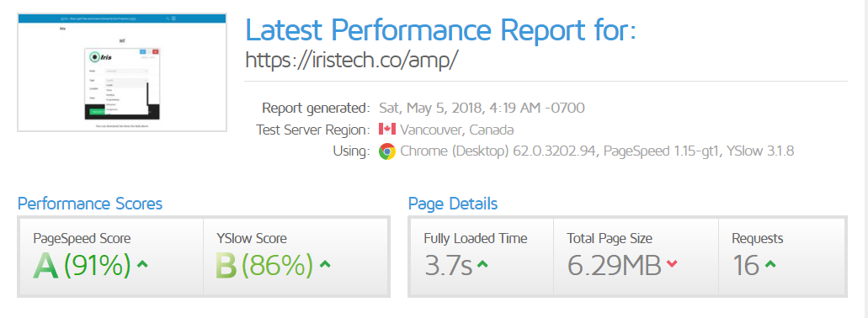This screenshot has height=318, width=868.
Task: Click the green arrow beside PageSpeed score
Action: pyautogui.click(x=142, y=264)
